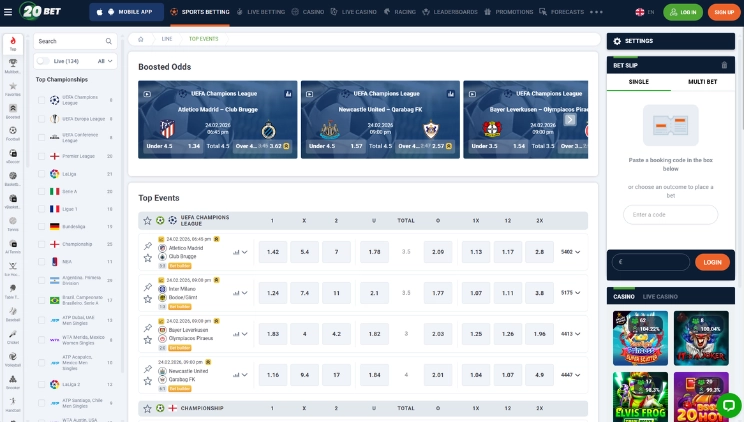Play video icon on Atletico Madrid boosted card
The width and height of the screenshot is (744, 422).
pos(147,94)
